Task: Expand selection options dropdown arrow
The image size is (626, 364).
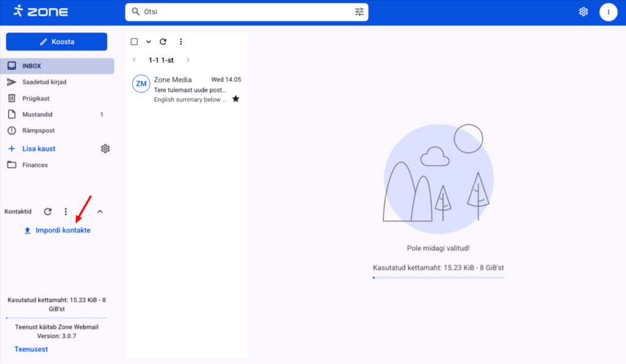Action: tap(148, 42)
